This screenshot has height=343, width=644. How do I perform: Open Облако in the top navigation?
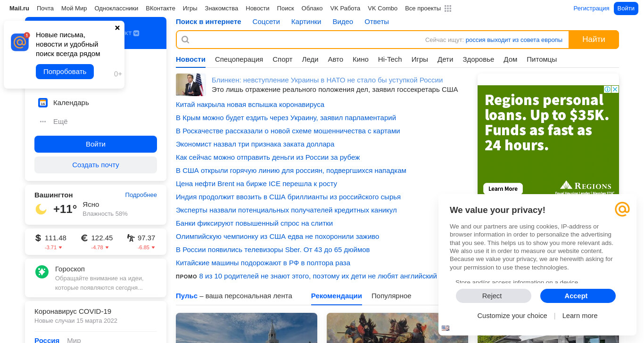point(312,8)
